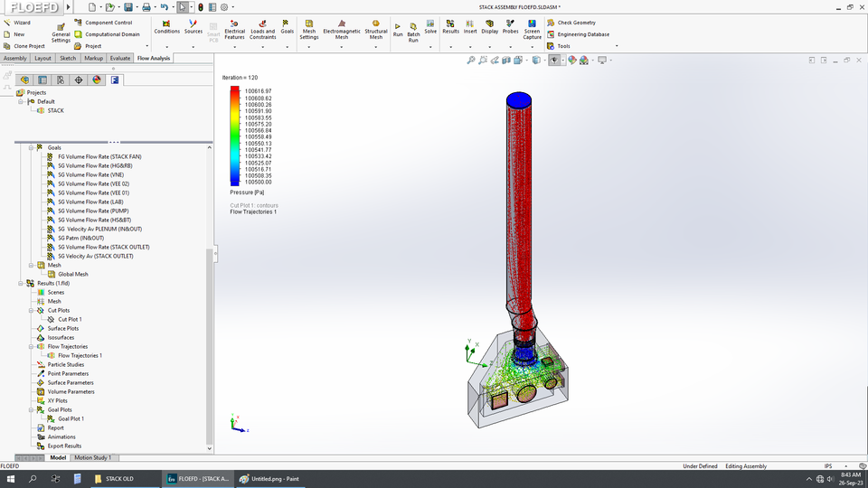
Task: Switch to the Layout tab
Action: tap(42, 58)
